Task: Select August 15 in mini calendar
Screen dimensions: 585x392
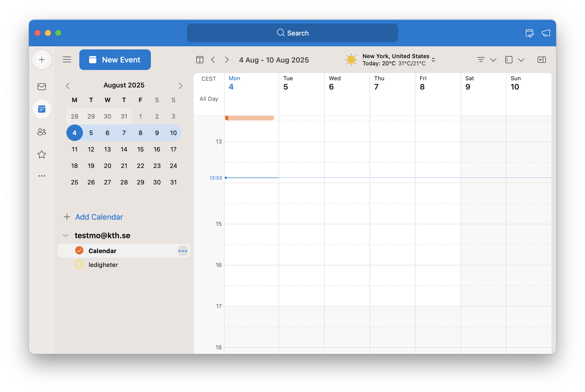Action: pos(141,149)
